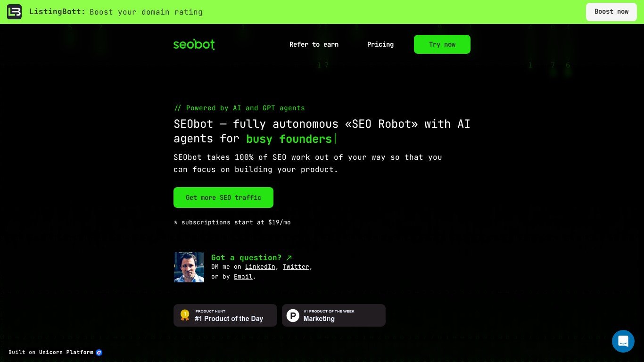Open the Product of the Week Marketing badge

click(334, 315)
